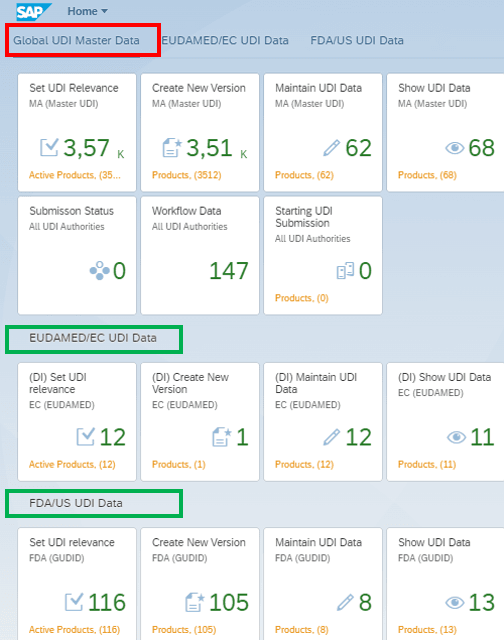Click Products, (62) label
This screenshot has height=640, width=504.
pyautogui.click(x=304, y=175)
